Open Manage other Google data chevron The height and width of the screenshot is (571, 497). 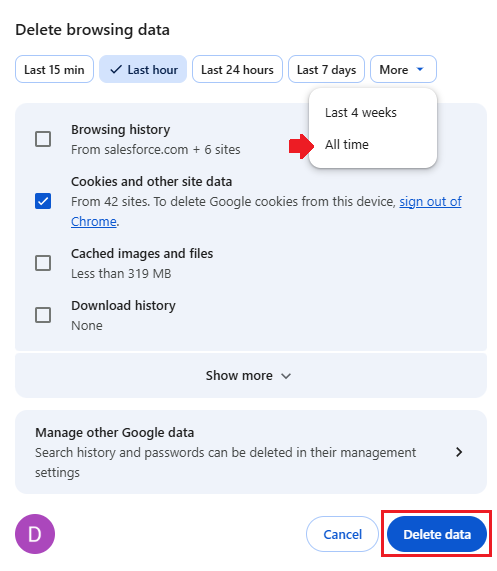coord(459,452)
